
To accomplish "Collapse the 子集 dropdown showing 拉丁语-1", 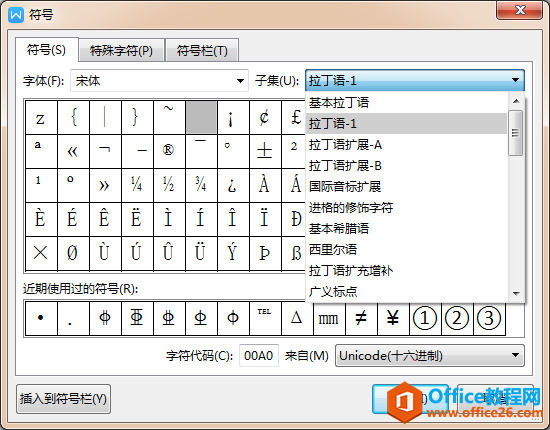I will [415, 81].
